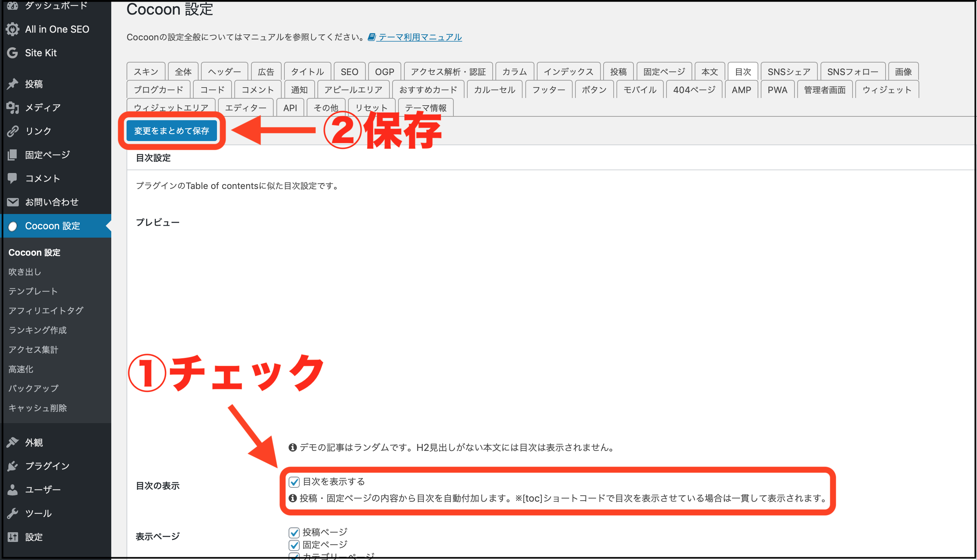Open キャッシュ削除 in the sidebar submenu

coord(38,408)
